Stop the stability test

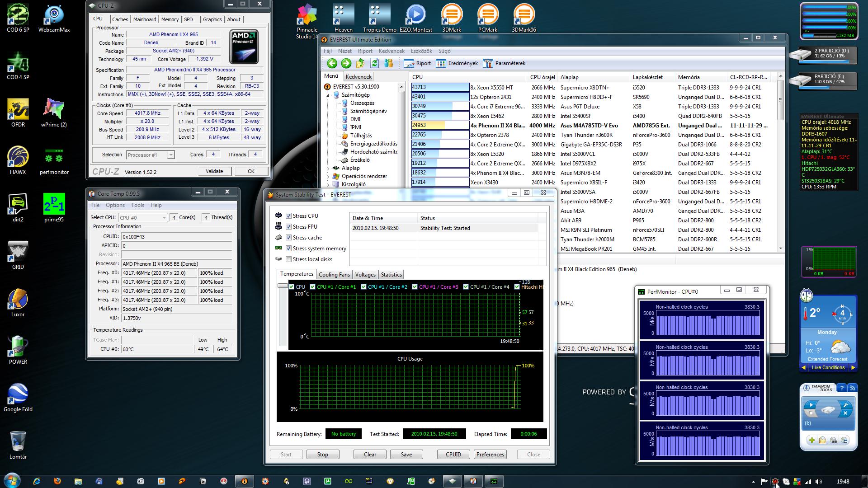(323, 455)
